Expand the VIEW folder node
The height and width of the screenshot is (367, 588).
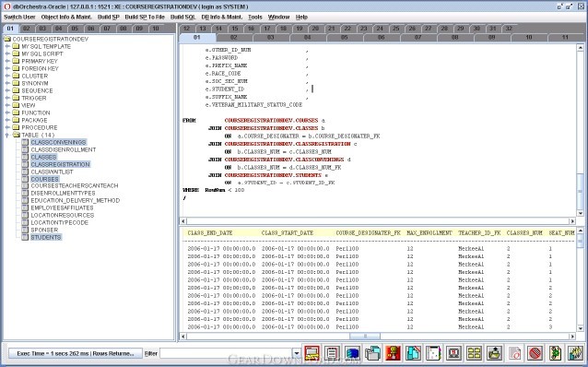[7, 105]
